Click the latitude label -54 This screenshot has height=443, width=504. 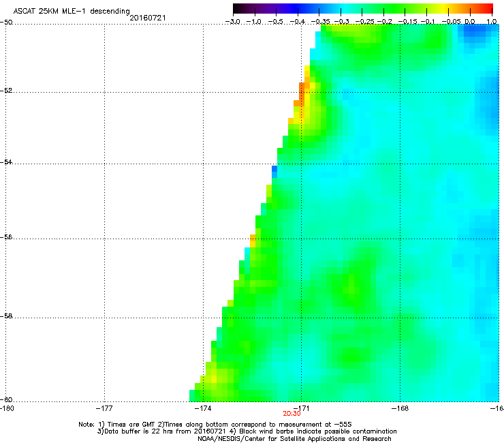click(6, 162)
